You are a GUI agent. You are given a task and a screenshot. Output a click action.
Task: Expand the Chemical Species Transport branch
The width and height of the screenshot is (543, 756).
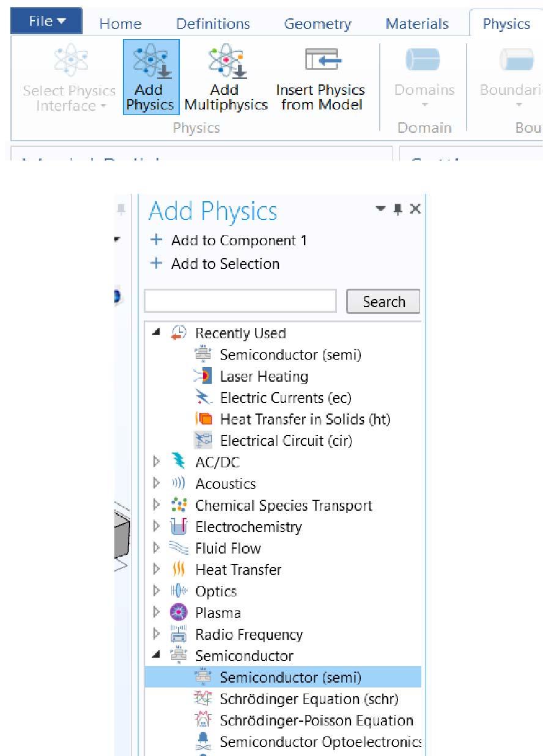[157, 505]
